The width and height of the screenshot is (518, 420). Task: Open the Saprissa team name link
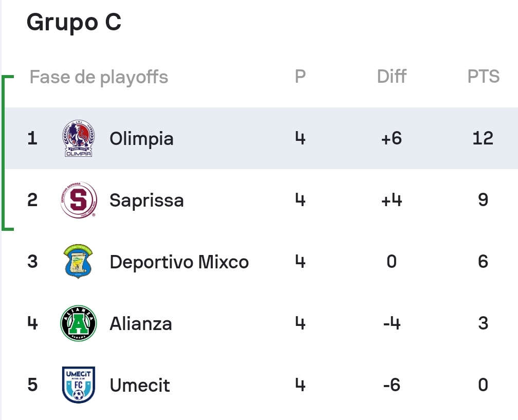146,200
